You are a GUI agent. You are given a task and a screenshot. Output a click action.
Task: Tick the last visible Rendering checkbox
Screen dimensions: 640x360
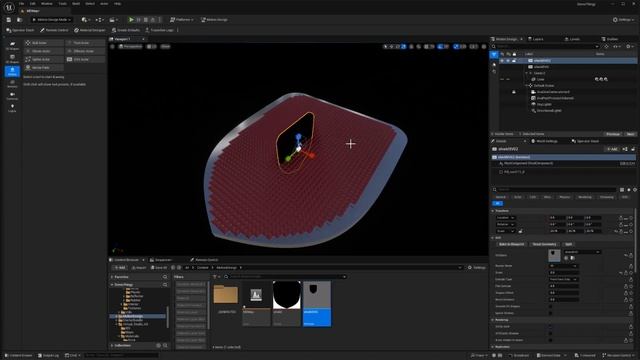click(x=551, y=340)
